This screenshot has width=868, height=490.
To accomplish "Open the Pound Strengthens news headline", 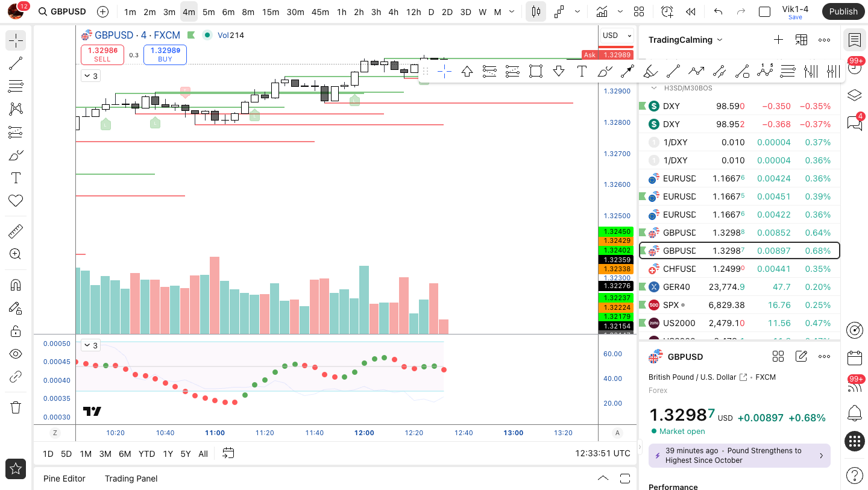I will coord(740,456).
